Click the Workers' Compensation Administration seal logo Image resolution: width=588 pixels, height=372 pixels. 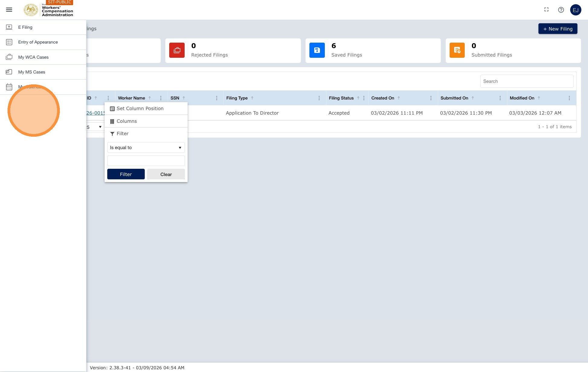click(x=31, y=10)
